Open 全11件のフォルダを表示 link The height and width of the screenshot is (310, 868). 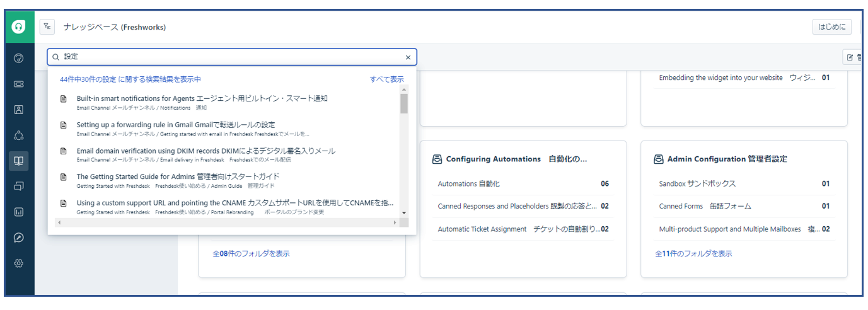(x=693, y=254)
